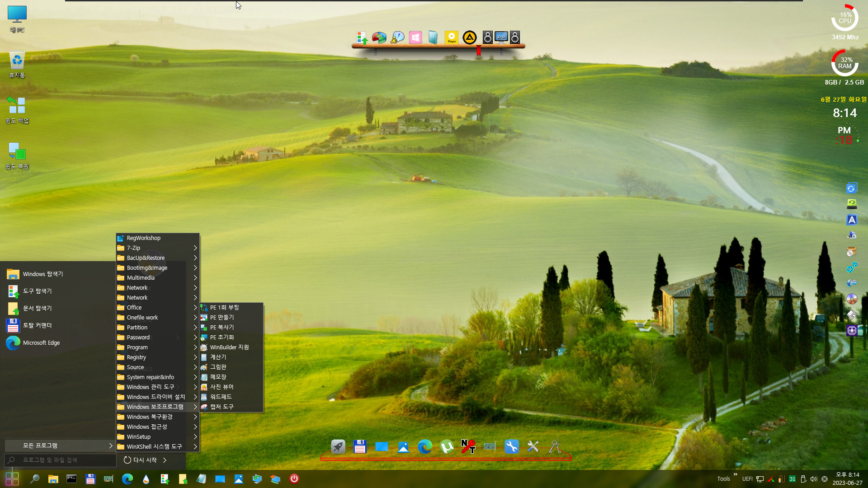
Task: Launch 계산기 from the submenu
Action: 231,357
